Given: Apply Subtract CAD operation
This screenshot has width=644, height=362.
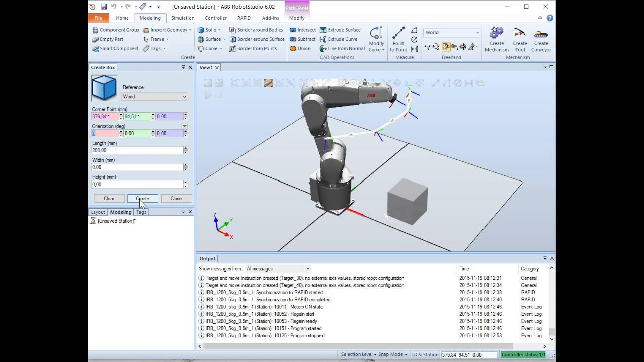Looking at the screenshot, I should [x=302, y=39].
